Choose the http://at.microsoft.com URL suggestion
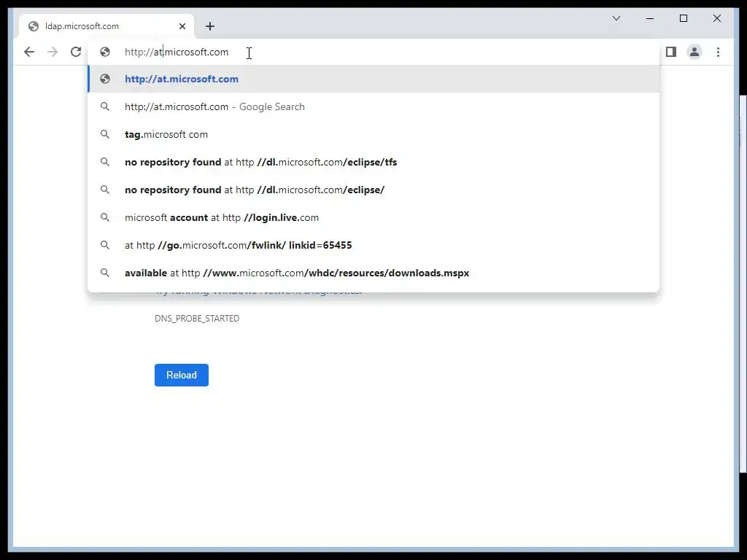 point(373,79)
